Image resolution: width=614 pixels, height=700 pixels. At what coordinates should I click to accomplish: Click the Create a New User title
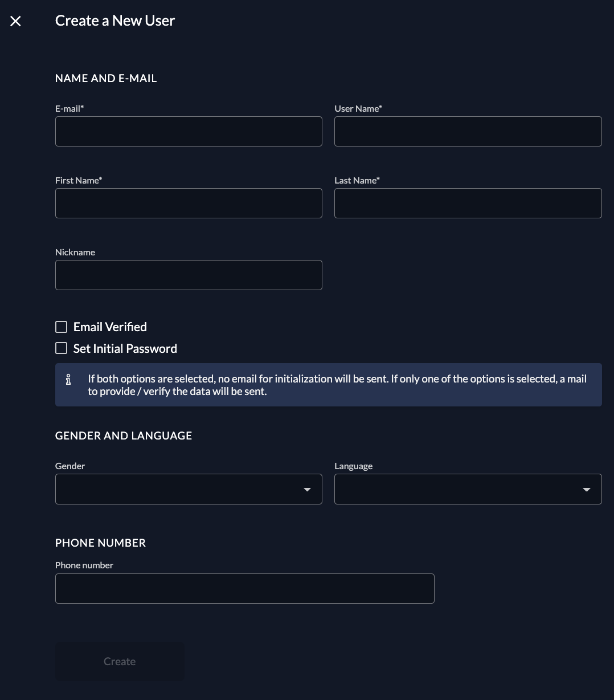[114, 21]
